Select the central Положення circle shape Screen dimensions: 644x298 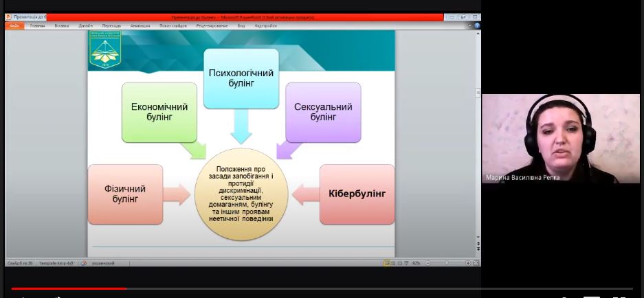(x=241, y=194)
